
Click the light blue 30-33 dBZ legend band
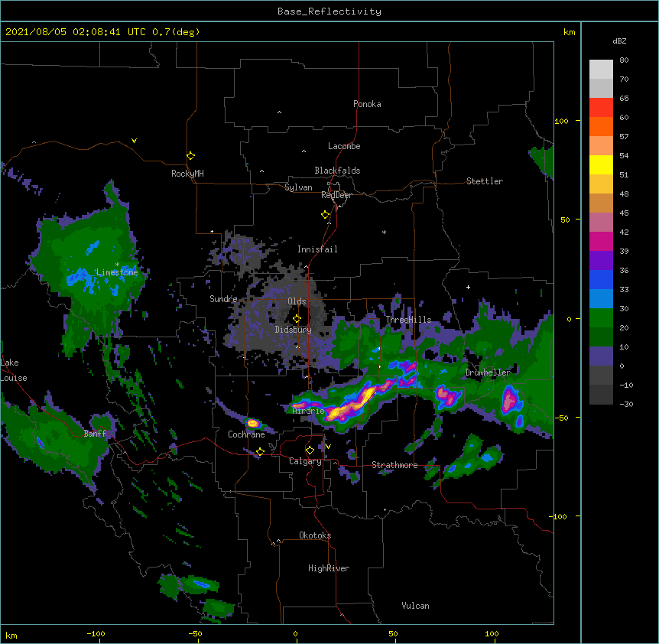click(x=601, y=299)
